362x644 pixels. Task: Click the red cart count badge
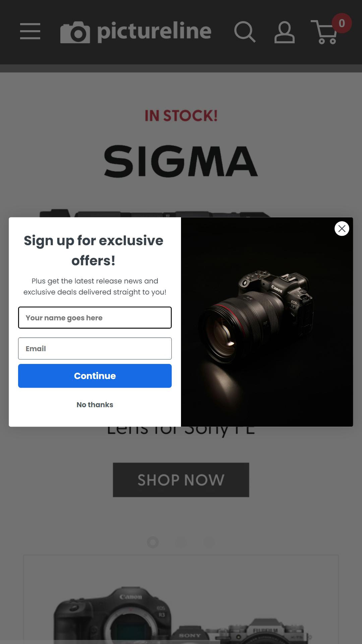click(x=342, y=23)
